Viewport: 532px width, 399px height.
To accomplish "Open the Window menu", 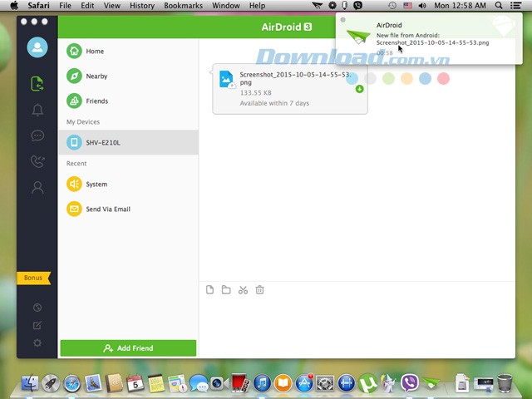I will tap(226, 6).
